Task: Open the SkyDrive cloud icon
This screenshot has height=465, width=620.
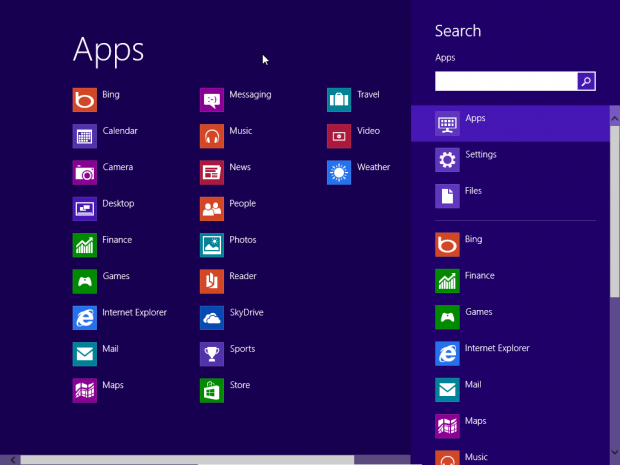Action: coord(212,318)
